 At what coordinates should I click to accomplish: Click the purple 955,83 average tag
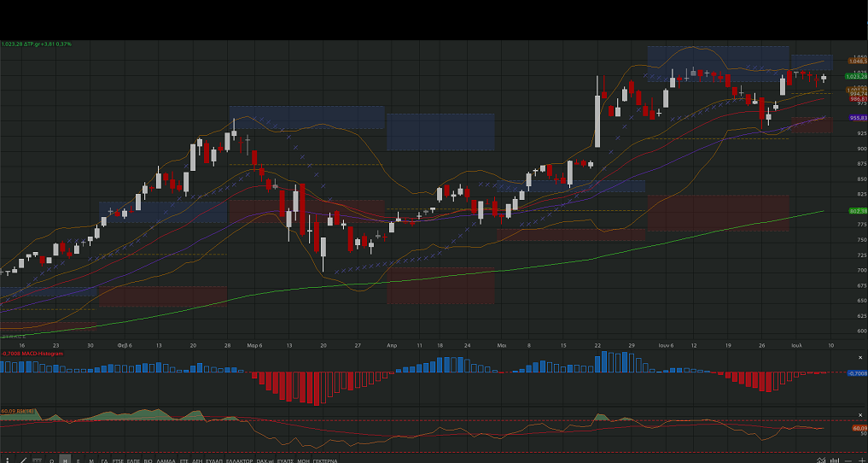tap(858, 118)
